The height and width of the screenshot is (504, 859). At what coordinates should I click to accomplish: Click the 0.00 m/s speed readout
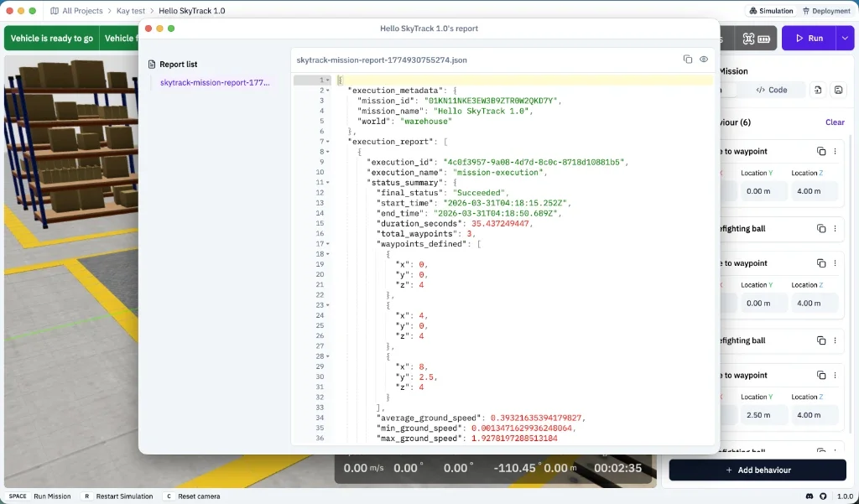pyautogui.click(x=364, y=469)
